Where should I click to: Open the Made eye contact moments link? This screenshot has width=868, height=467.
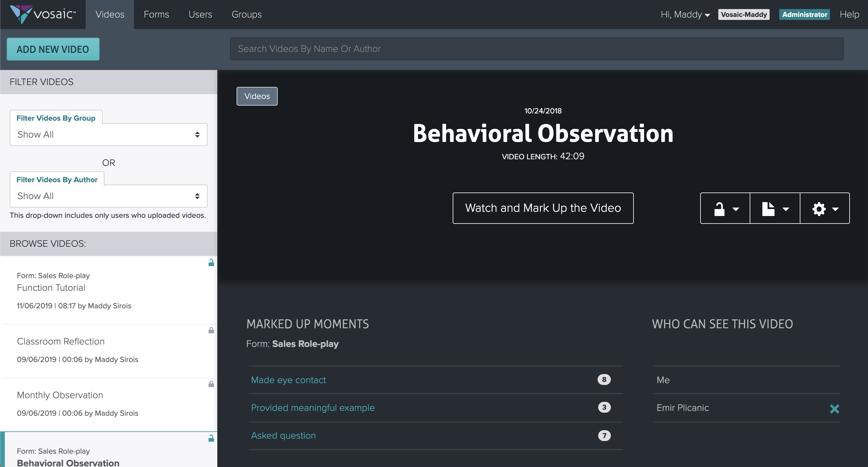point(289,380)
